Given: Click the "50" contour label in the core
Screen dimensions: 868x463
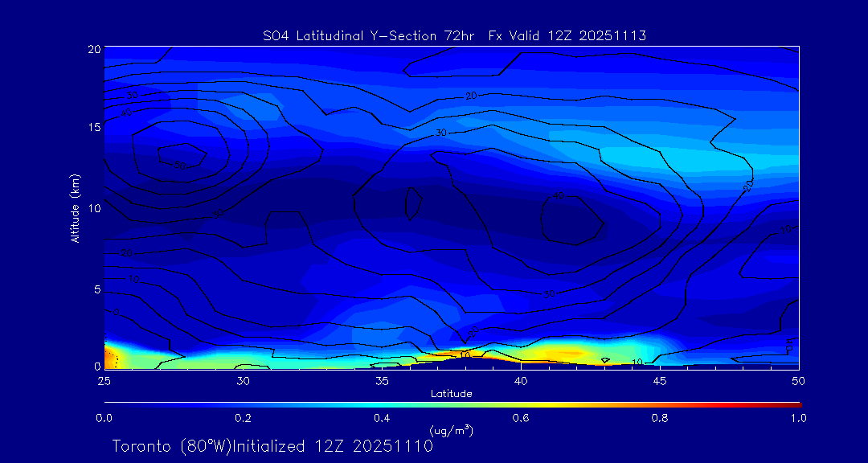Looking at the screenshot, I should pyautogui.click(x=179, y=165).
